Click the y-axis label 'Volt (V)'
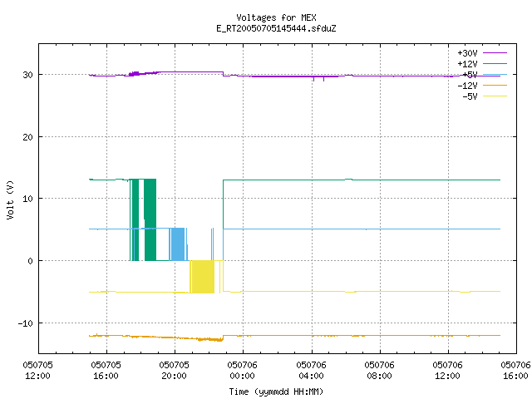 click(x=10, y=199)
